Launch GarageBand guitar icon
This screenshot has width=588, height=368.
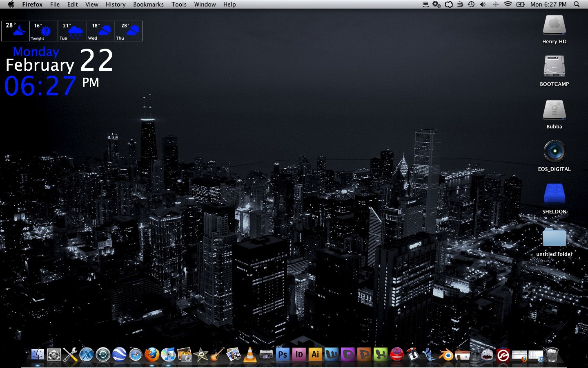click(217, 355)
